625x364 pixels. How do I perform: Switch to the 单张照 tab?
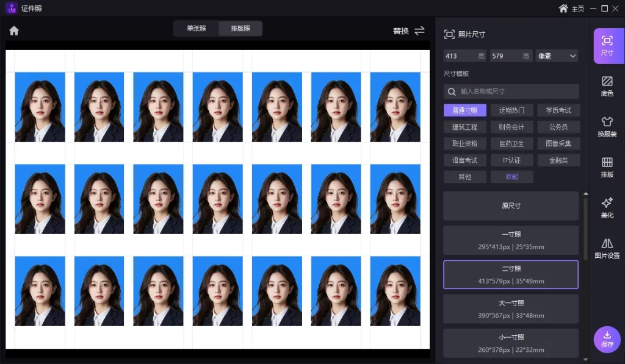[196, 29]
